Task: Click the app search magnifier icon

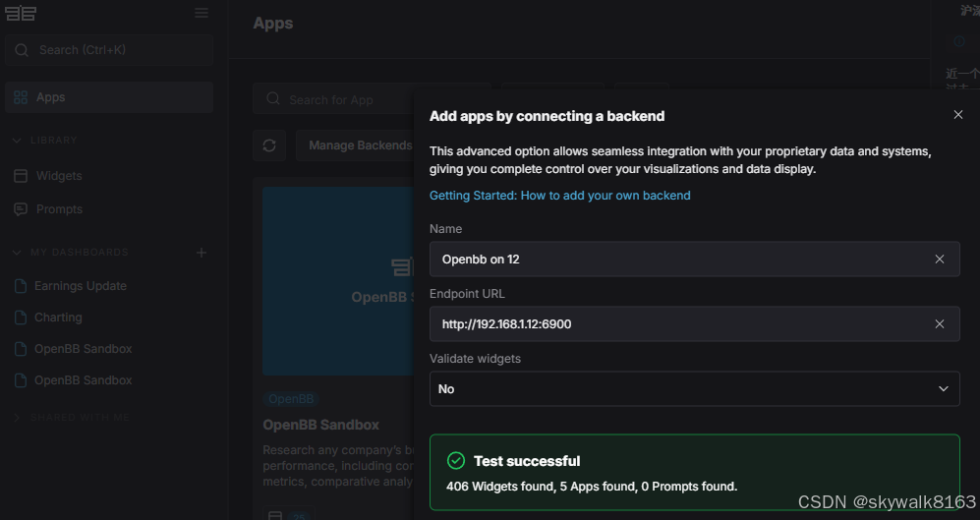Action: (x=273, y=98)
